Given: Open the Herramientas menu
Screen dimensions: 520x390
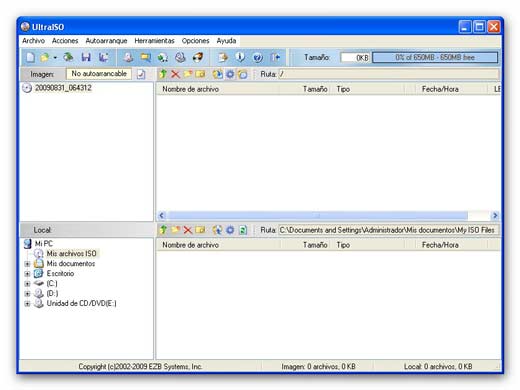Looking at the screenshot, I should [x=154, y=41].
